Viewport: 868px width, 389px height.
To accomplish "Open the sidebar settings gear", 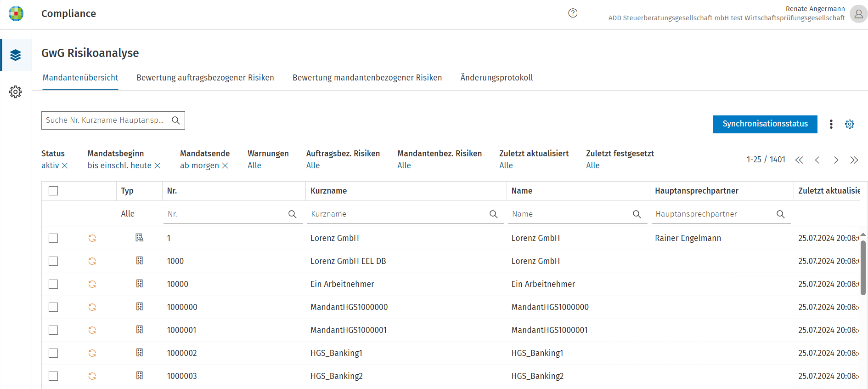I will [x=16, y=92].
